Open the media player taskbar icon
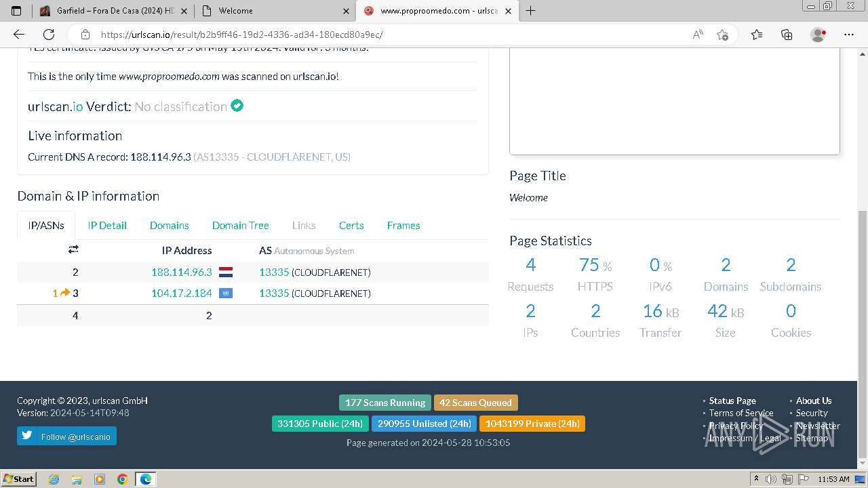Screen dimensions: 868x488 coord(100,479)
